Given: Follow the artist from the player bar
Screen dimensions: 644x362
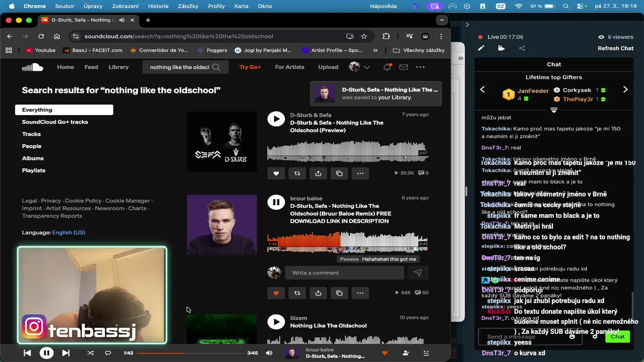Looking at the screenshot, I should pos(406,353).
